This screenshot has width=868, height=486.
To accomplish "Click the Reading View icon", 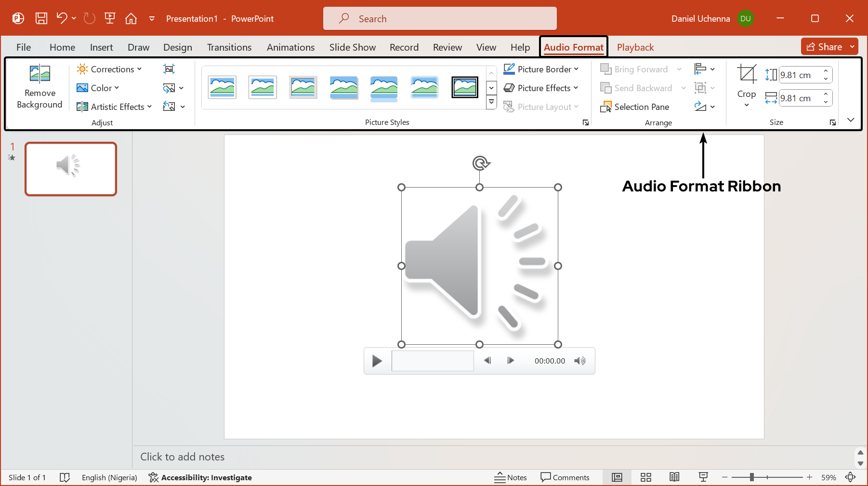I will point(674,477).
